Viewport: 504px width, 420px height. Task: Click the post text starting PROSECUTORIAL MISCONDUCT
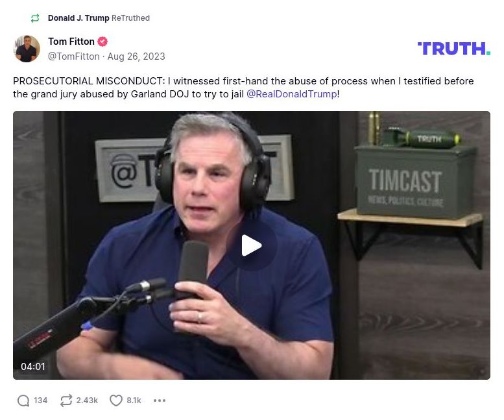click(243, 88)
